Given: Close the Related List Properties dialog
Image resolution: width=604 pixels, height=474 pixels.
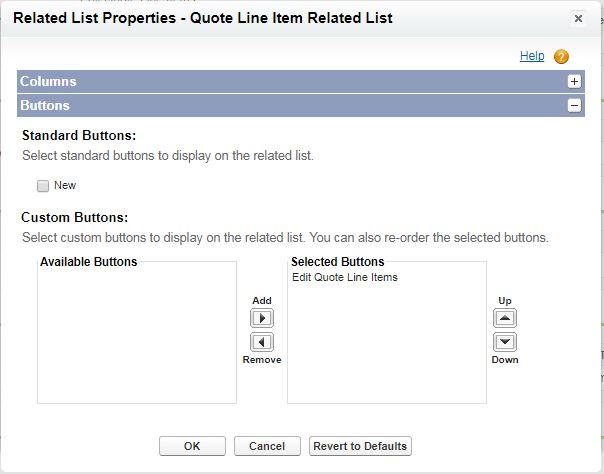Looking at the screenshot, I should tap(578, 18).
